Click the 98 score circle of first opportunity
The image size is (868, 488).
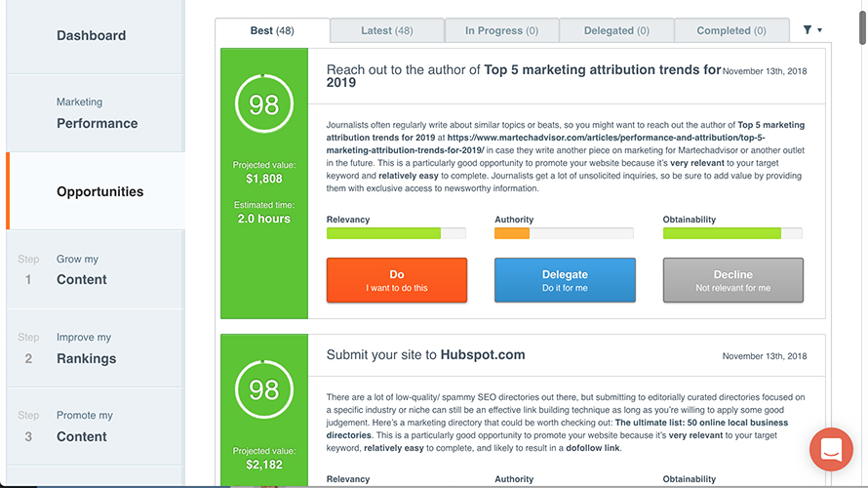(x=263, y=104)
